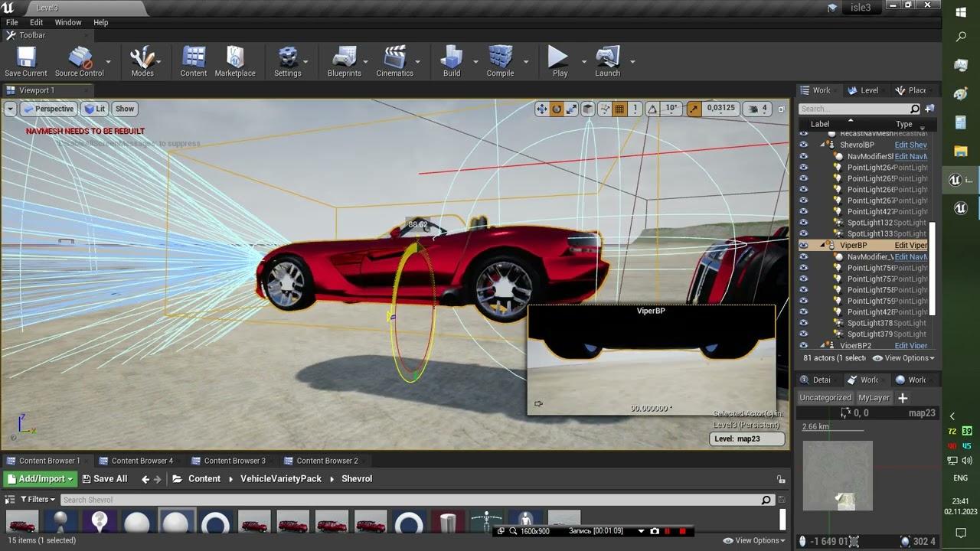Viewport: 980px width, 551px height.
Task: Select the scale gizmo mode
Action: (x=571, y=109)
